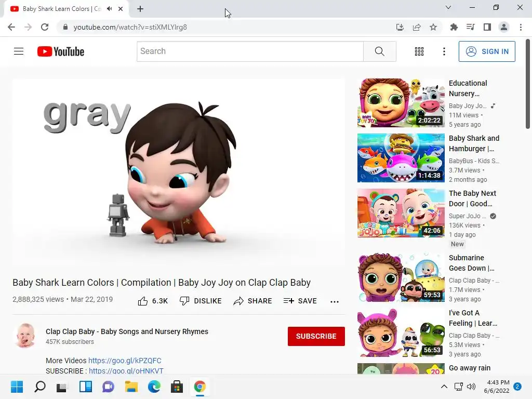
Task: Click 'I've Got A Feeling' title
Action: coord(473,318)
